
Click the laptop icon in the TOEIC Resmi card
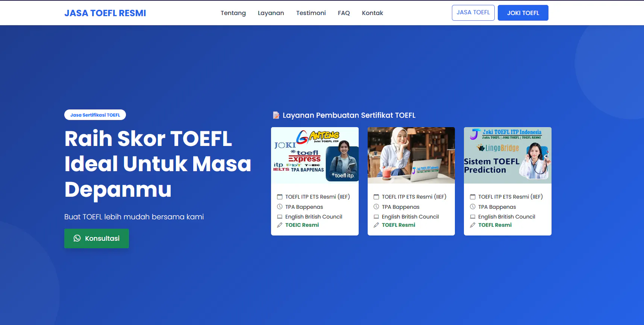[280, 217]
